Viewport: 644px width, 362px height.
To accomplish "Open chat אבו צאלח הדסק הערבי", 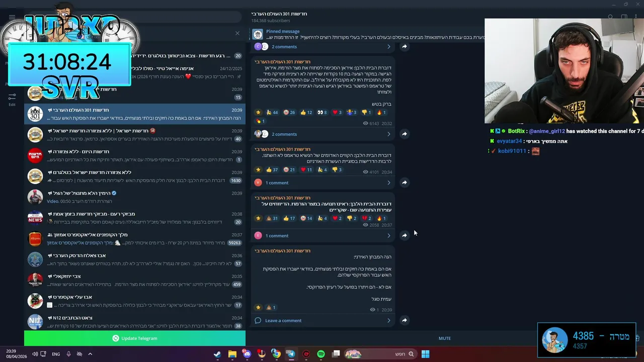I will 135,259.
